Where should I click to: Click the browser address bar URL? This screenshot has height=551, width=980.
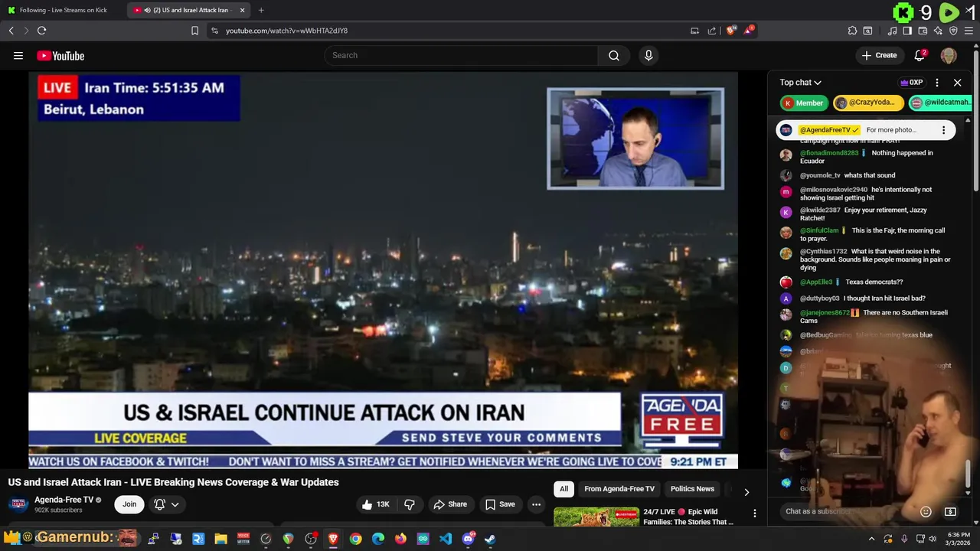point(286,31)
